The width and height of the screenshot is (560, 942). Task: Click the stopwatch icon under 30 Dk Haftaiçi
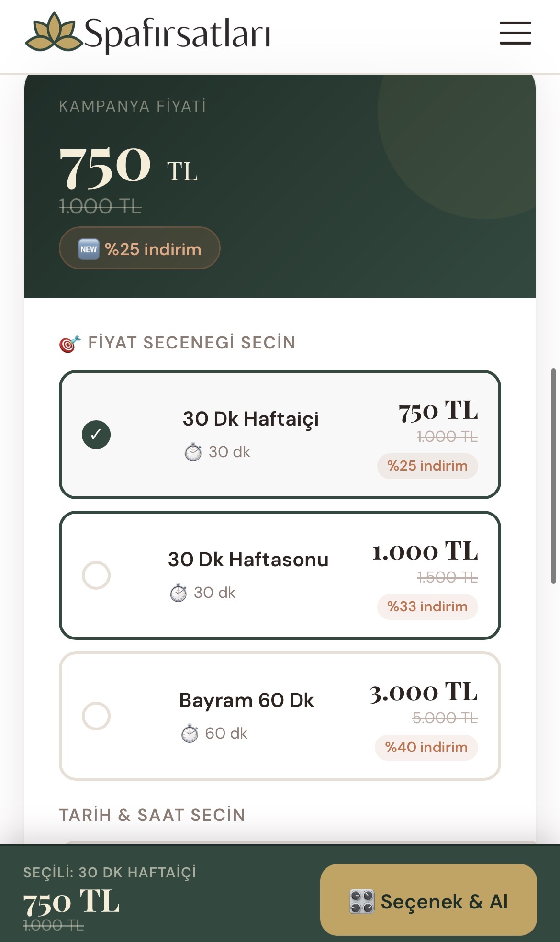click(193, 452)
